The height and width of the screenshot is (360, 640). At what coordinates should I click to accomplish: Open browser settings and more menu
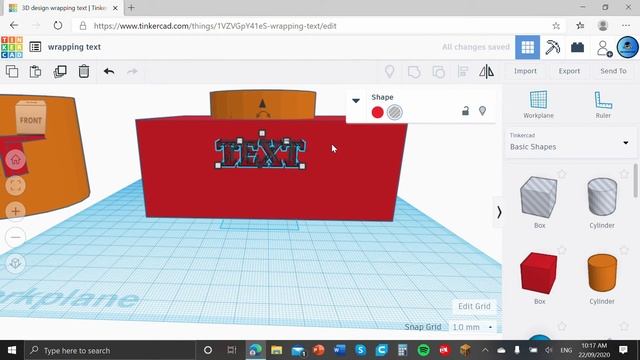click(626, 26)
